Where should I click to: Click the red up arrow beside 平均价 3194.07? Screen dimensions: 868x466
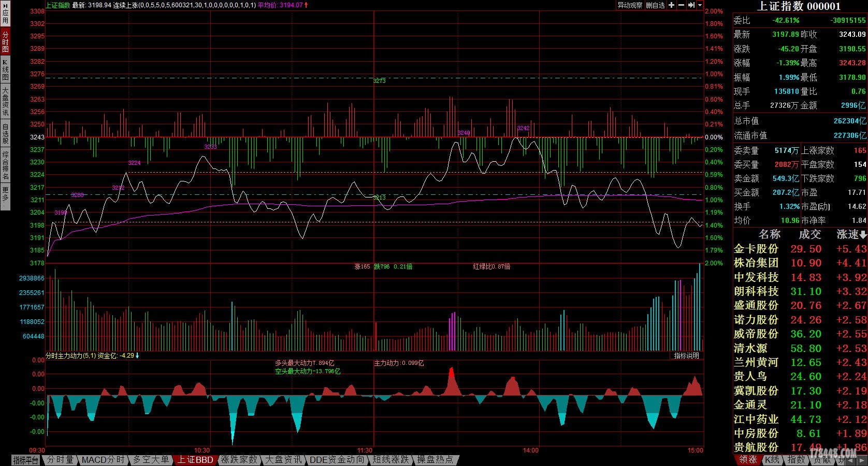pyautogui.click(x=306, y=5)
